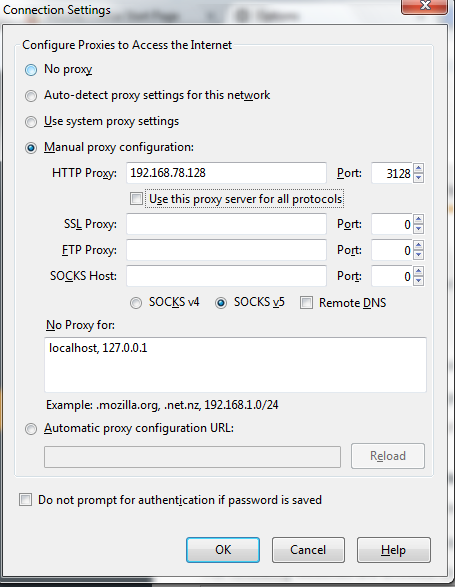Image resolution: width=455 pixels, height=587 pixels.
Task: Increase SOCKS port with up arrow
Action: click(x=419, y=271)
